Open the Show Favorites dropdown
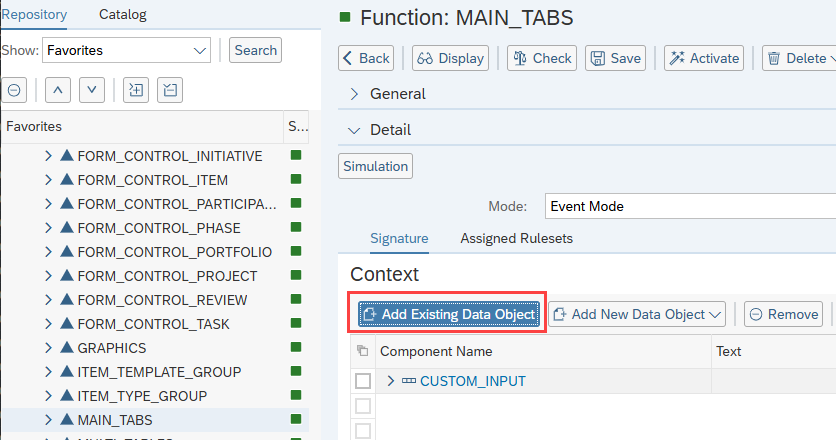 (126, 50)
